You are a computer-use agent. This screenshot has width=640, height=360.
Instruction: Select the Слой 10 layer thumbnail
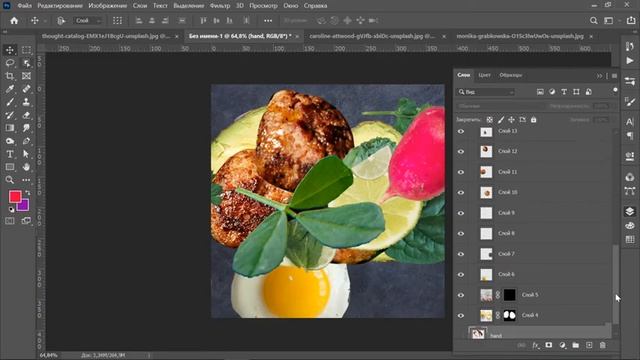tap(486, 192)
